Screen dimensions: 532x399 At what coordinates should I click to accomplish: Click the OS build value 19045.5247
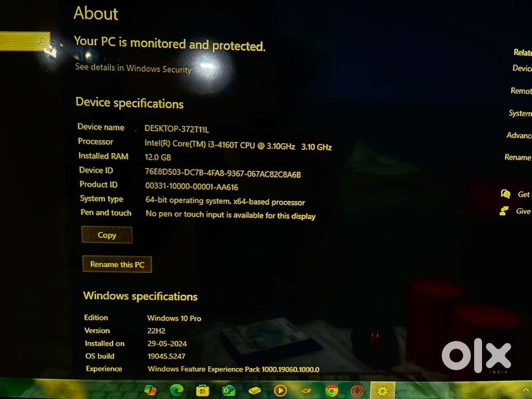[x=167, y=356]
